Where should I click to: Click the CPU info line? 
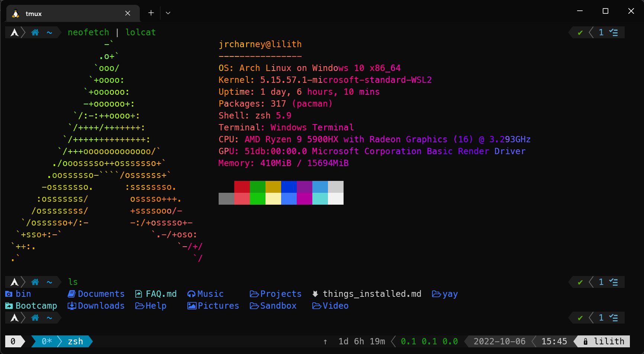point(374,140)
